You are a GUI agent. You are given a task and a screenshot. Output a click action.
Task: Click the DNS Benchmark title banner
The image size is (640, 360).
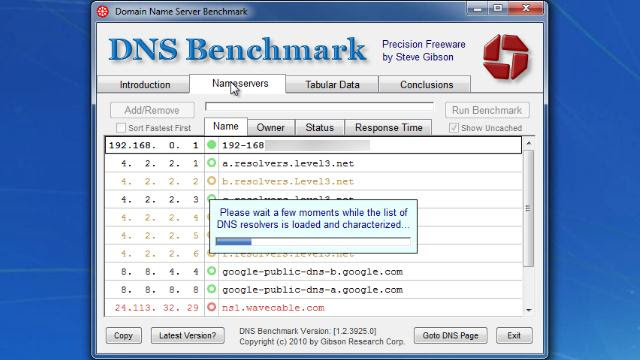[237, 50]
